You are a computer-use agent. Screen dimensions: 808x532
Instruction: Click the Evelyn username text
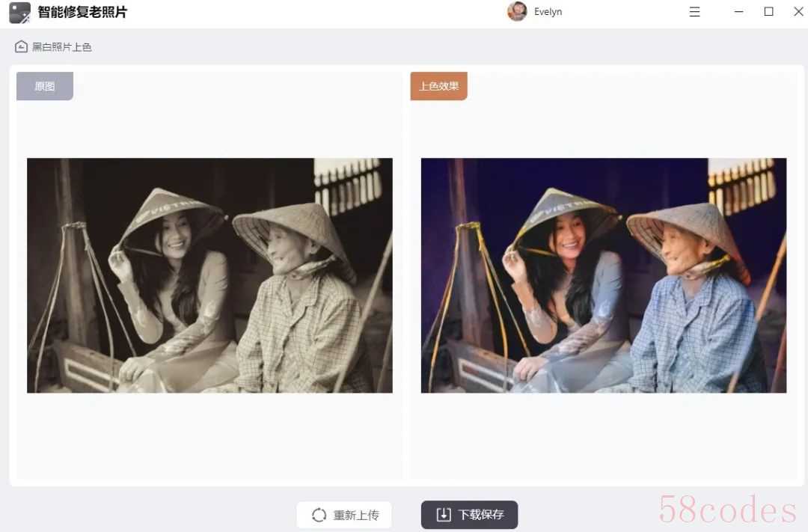coord(548,12)
